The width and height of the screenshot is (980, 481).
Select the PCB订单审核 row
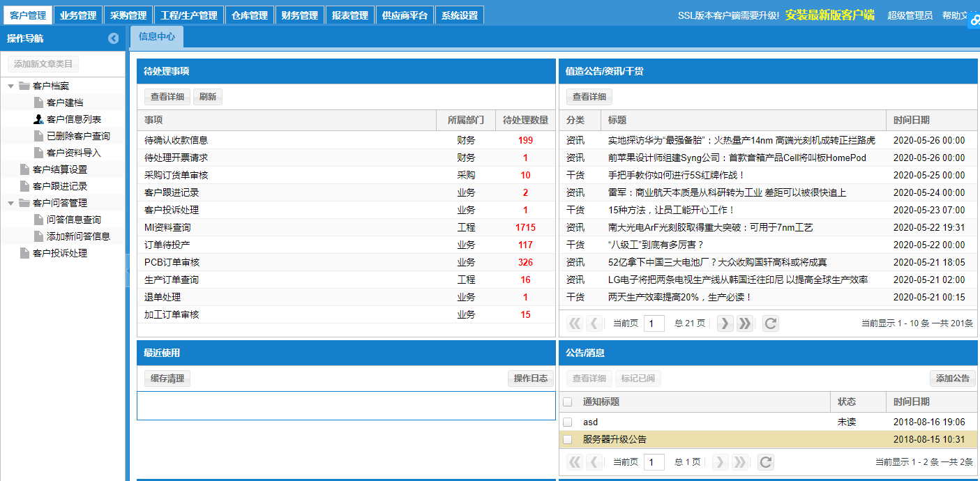point(346,262)
